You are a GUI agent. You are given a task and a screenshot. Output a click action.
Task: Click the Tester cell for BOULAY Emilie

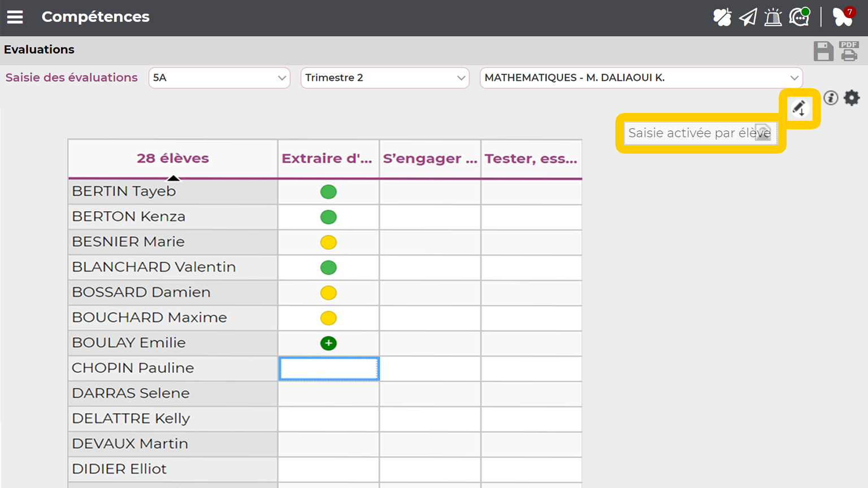(531, 343)
